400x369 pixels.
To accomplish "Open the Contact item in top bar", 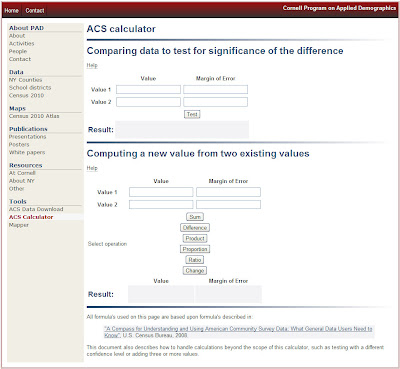I will click(35, 11).
